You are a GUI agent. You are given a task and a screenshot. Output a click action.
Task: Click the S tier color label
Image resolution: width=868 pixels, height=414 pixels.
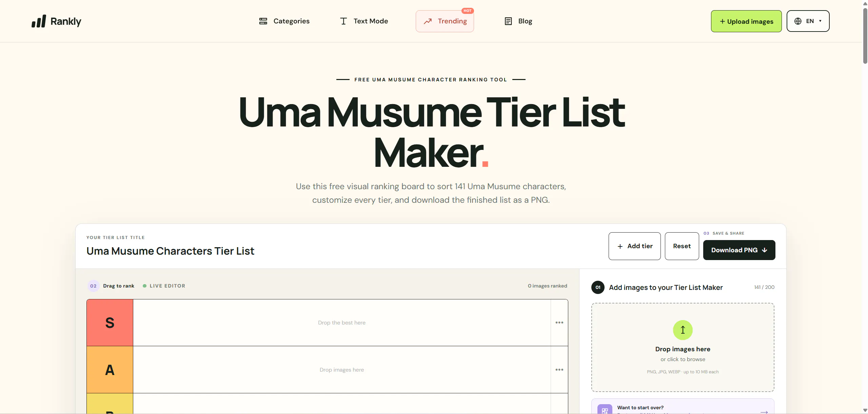click(110, 323)
